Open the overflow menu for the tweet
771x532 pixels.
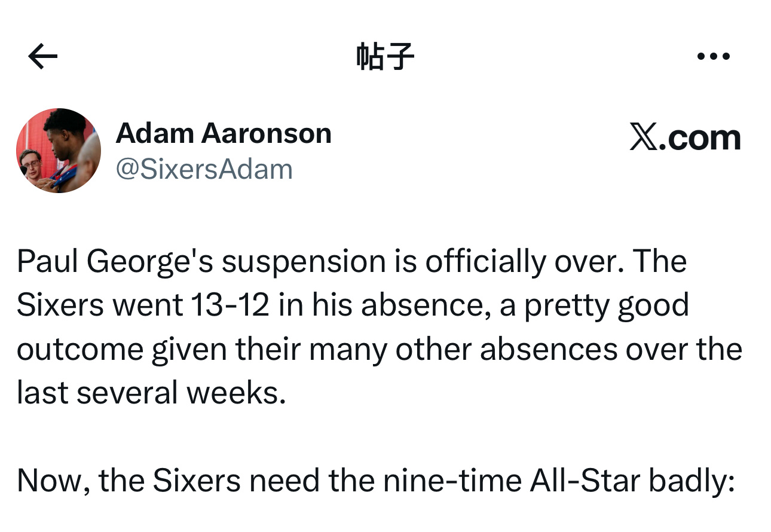tap(713, 55)
